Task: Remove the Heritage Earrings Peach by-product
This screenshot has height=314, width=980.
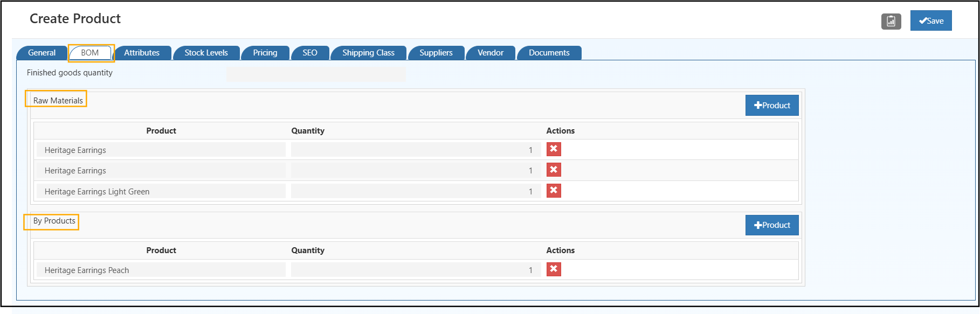Action: tap(554, 269)
